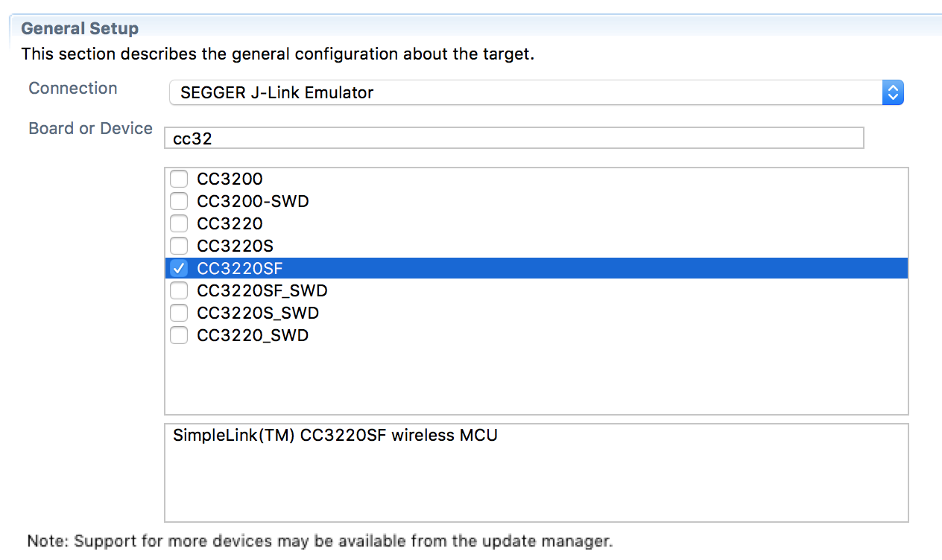Highlight the CC3220_SWD row label

click(x=253, y=335)
